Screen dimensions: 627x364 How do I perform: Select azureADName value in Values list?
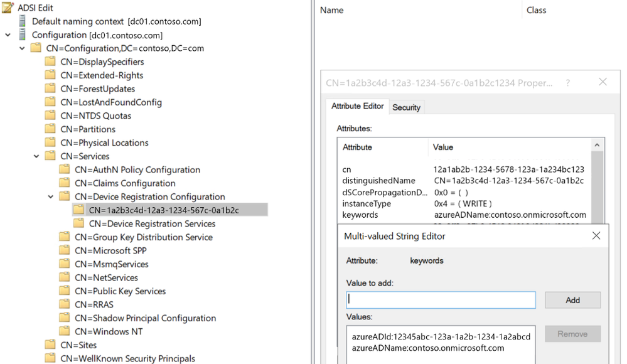click(x=428, y=348)
